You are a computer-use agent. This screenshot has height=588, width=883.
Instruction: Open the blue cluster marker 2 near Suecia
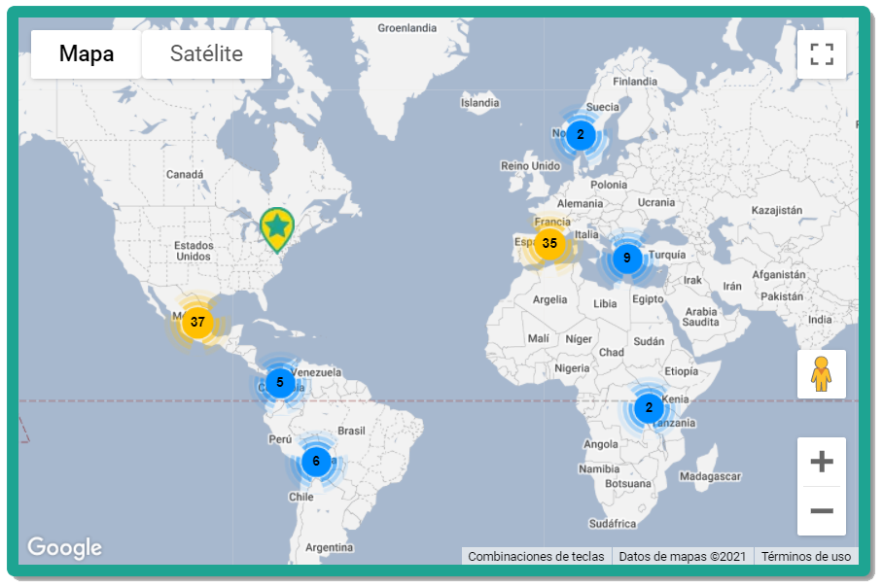click(581, 135)
